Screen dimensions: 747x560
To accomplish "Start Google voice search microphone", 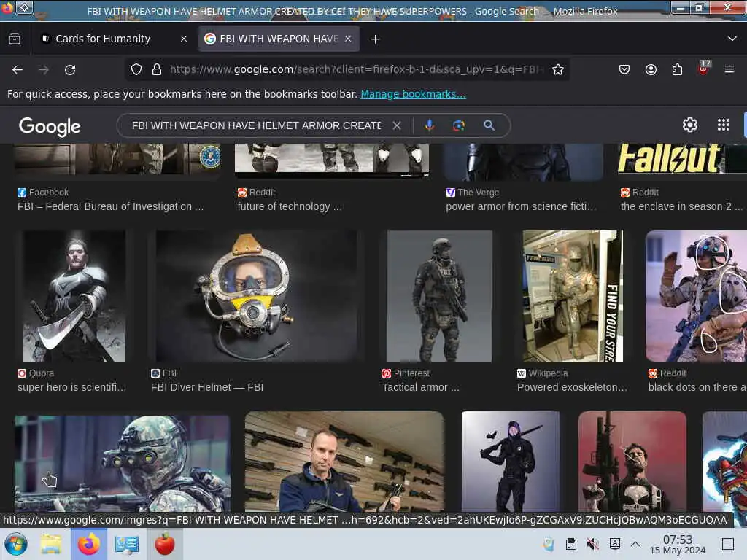I will (x=429, y=125).
